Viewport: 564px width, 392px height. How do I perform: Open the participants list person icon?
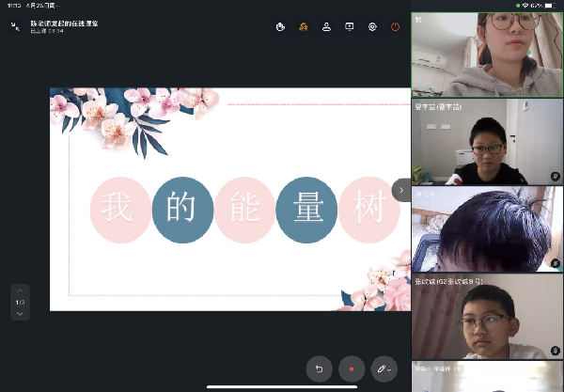pyautogui.click(x=326, y=26)
